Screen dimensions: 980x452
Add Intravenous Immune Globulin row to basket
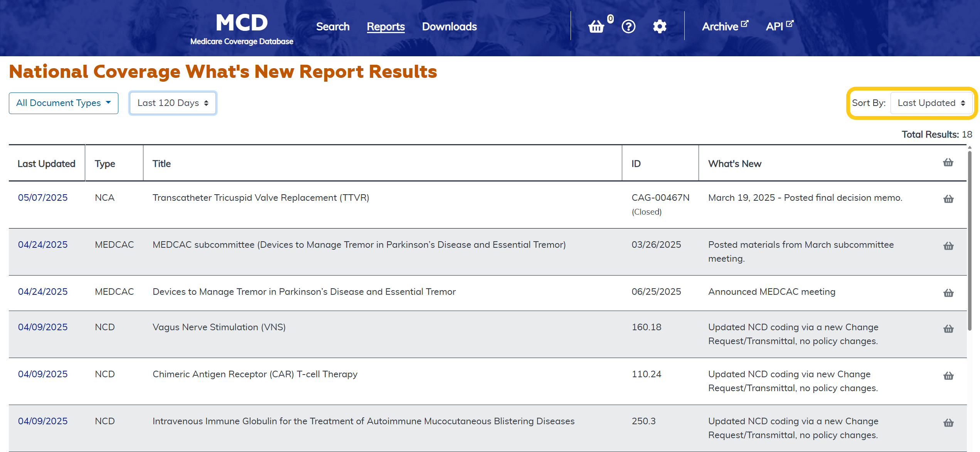tap(948, 423)
